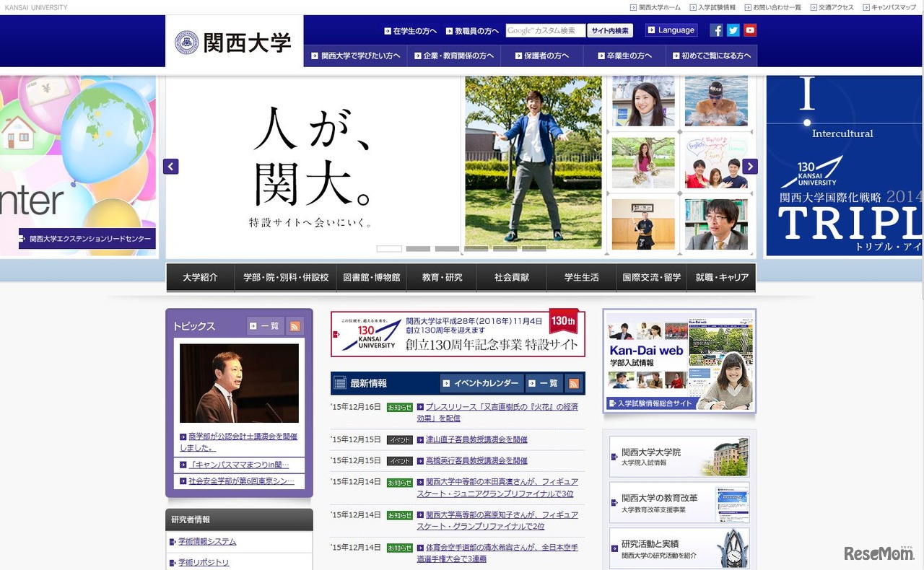The width and height of the screenshot is (924, 570).
Task: Open the Facebook icon link
Action: [716, 30]
